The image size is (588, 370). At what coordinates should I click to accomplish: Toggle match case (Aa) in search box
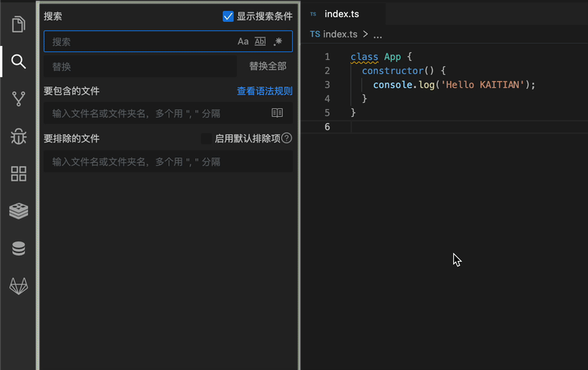[243, 41]
